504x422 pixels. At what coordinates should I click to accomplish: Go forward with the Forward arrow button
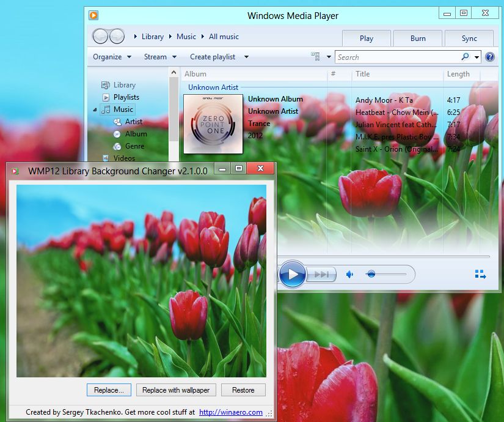tap(117, 36)
